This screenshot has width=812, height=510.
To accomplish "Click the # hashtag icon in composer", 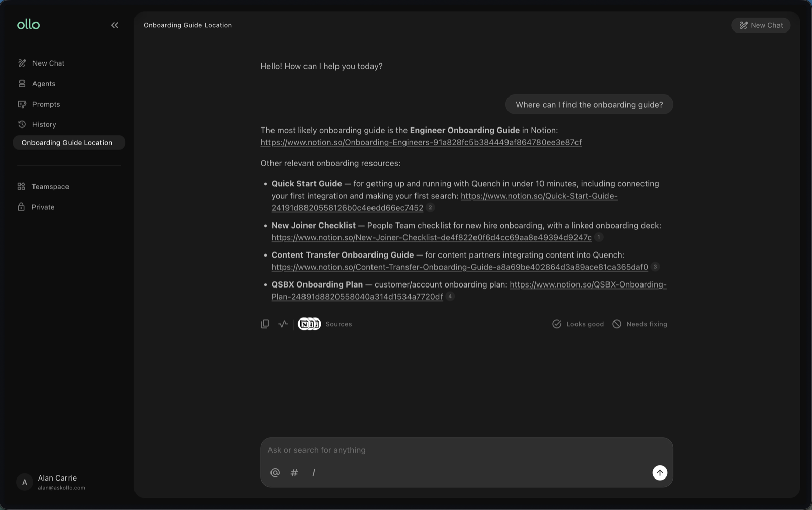I will [x=294, y=472].
